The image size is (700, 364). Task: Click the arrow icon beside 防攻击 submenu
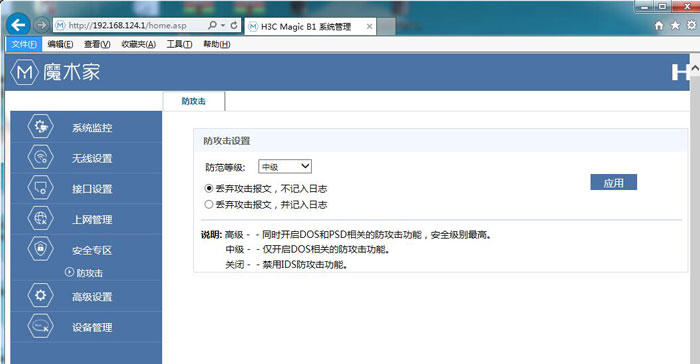pyautogui.click(x=69, y=272)
